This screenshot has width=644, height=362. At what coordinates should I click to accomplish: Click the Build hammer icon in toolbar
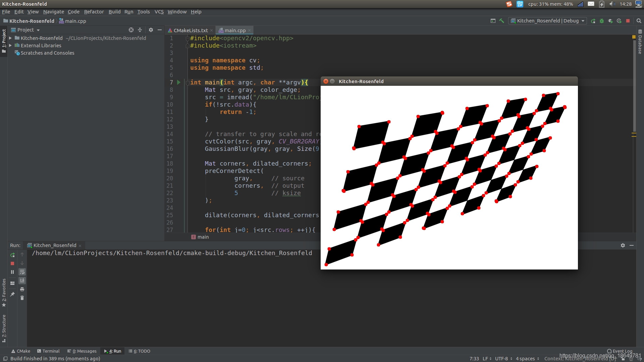[x=502, y=21]
